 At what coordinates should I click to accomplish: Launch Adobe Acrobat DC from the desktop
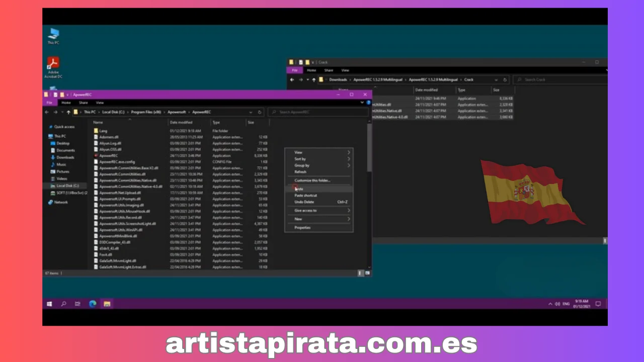[x=53, y=68]
